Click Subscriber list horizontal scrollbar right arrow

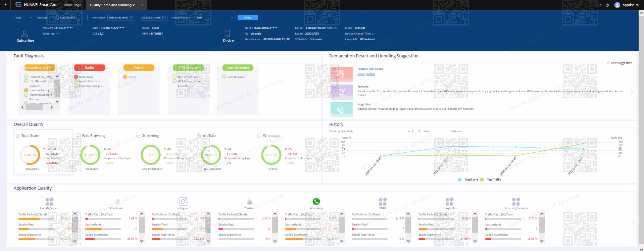pos(52,107)
